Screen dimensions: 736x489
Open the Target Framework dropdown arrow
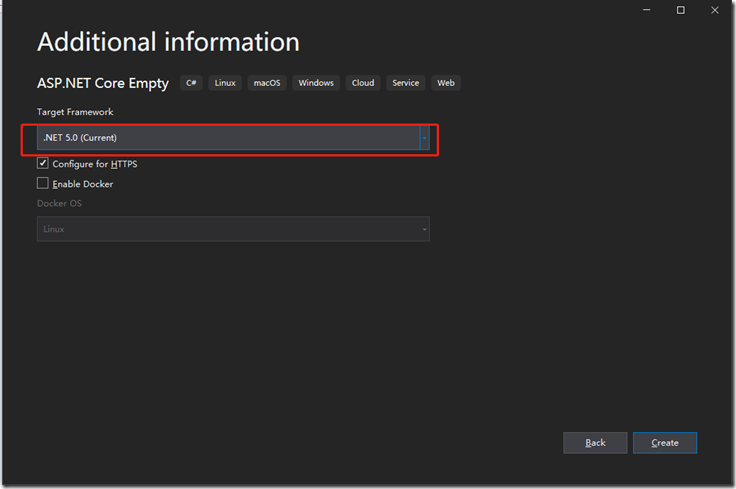424,138
